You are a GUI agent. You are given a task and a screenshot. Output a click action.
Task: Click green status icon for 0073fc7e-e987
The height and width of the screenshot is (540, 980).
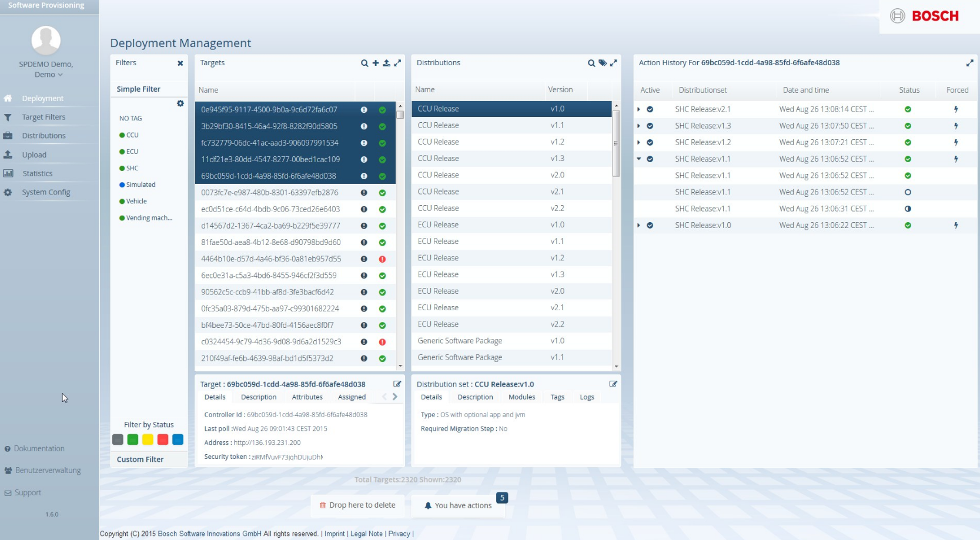click(x=382, y=193)
